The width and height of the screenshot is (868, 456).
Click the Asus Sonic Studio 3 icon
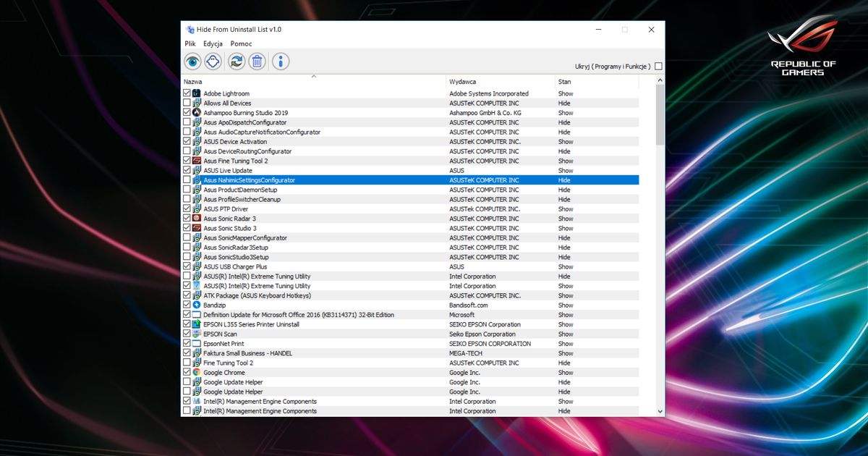[197, 228]
